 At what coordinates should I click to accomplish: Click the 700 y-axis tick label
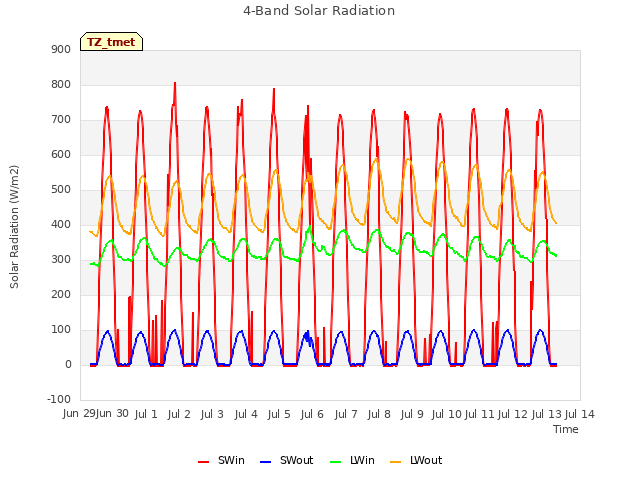[x=61, y=120]
